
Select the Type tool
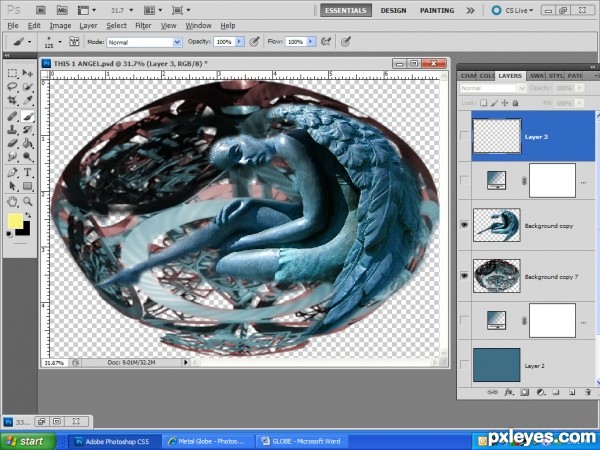[x=28, y=172]
